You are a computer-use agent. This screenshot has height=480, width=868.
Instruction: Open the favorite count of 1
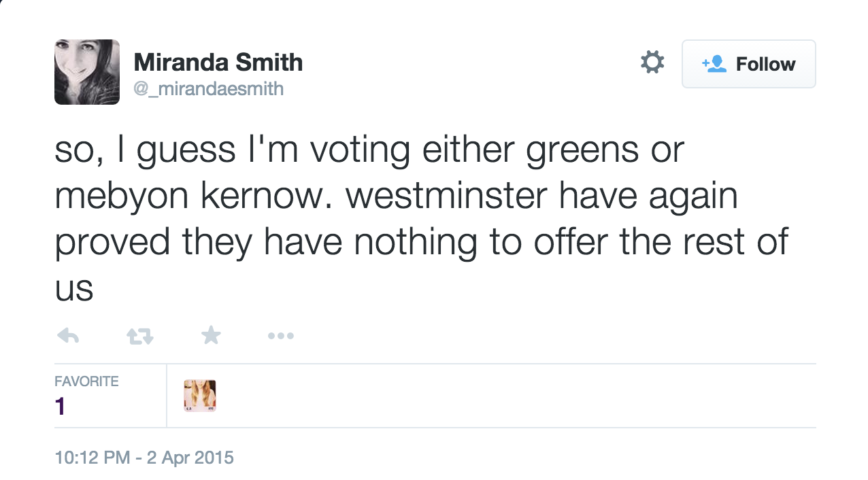(60, 407)
